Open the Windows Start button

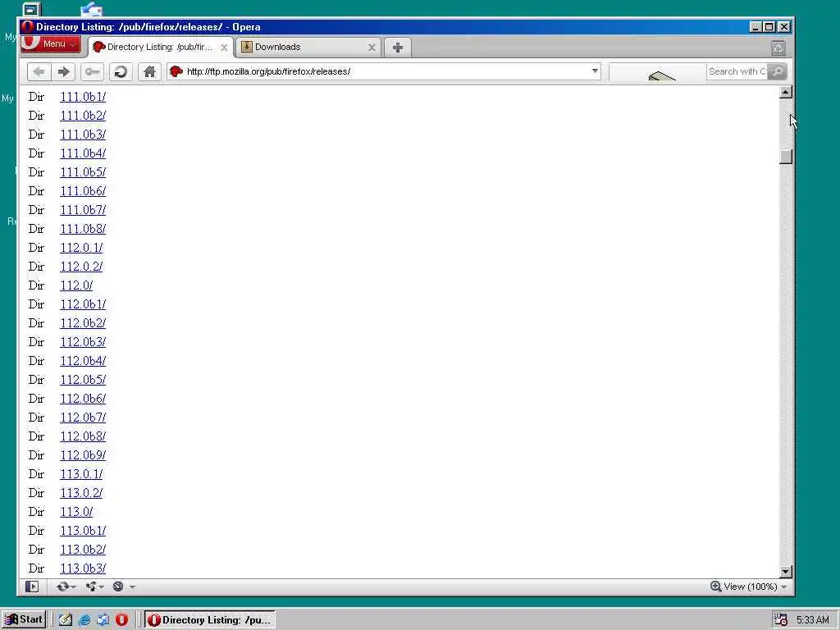(x=23, y=620)
